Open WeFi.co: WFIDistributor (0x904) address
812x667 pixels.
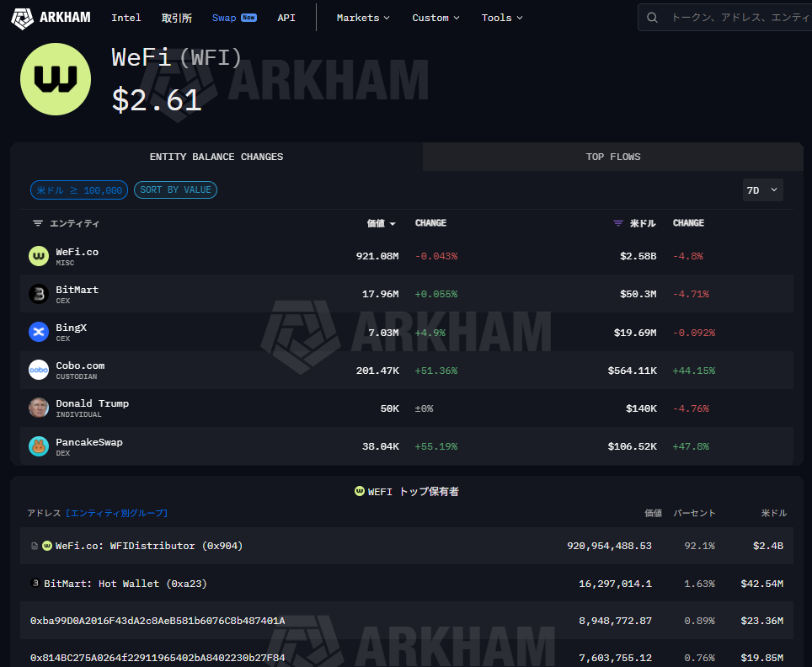[149, 546]
